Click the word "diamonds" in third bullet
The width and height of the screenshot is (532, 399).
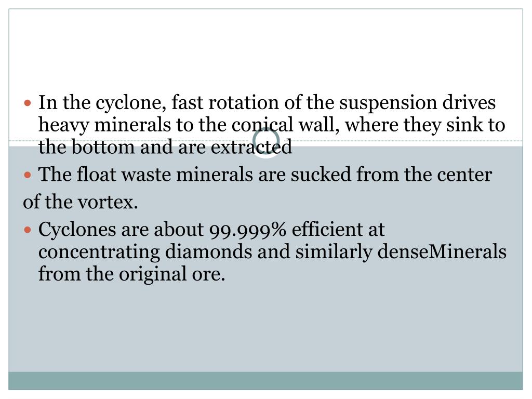[x=208, y=252]
